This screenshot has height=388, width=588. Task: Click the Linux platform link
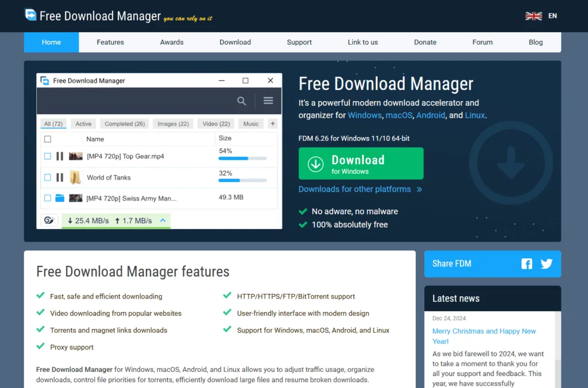(475, 115)
